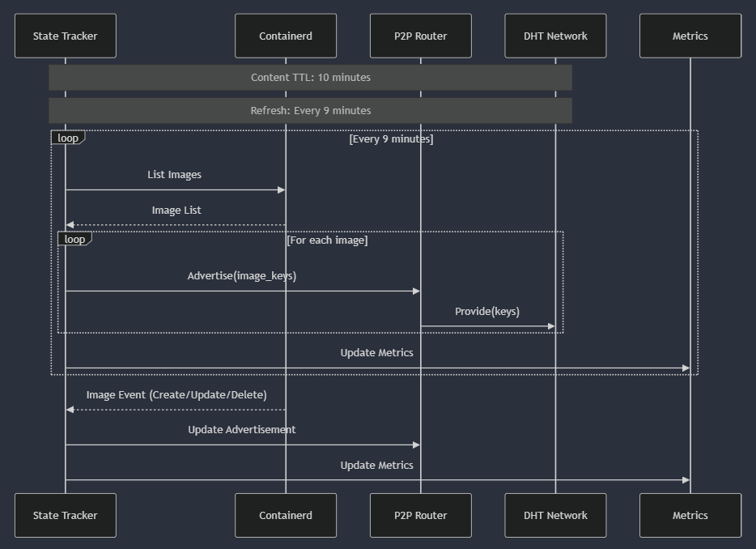Click the top P2P Router participant box
Viewport: 756px width, 549px height.
coord(420,36)
